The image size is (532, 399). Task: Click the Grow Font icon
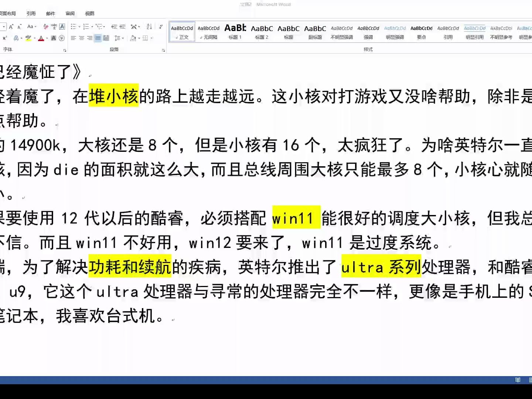(11, 27)
